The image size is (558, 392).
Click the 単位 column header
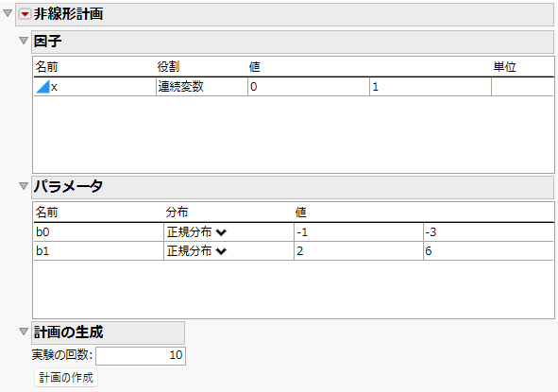[x=504, y=66]
